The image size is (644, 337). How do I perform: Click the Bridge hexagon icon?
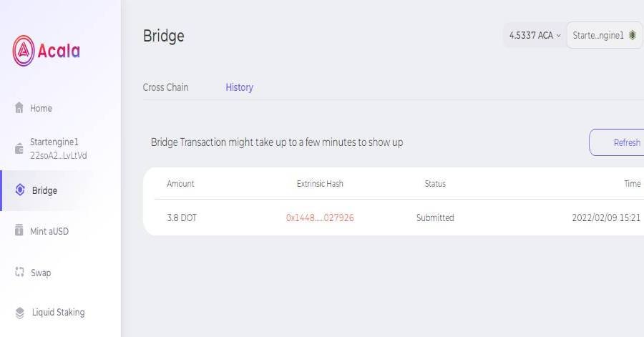pos(20,190)
